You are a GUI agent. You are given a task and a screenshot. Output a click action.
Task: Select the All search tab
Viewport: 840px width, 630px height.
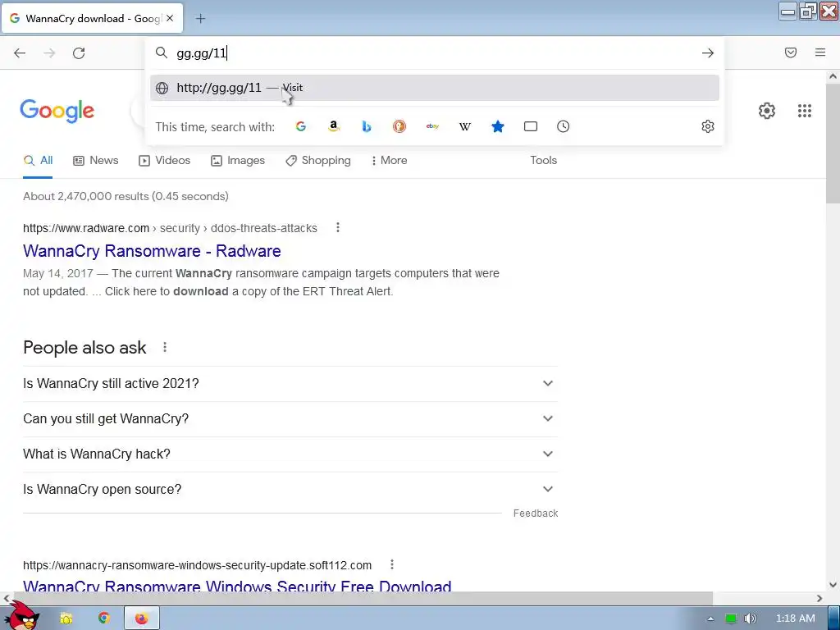tap(38, 161)
